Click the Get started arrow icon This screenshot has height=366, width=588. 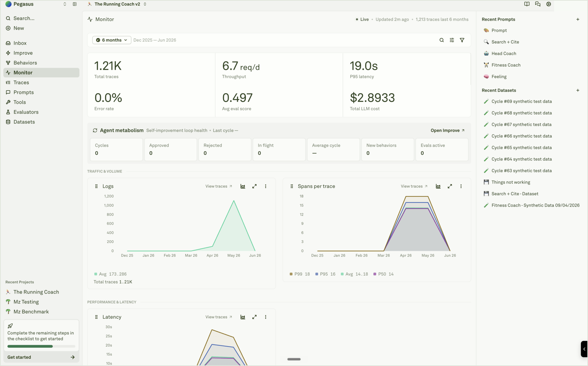pyautogui.click(x=73, y=358)
